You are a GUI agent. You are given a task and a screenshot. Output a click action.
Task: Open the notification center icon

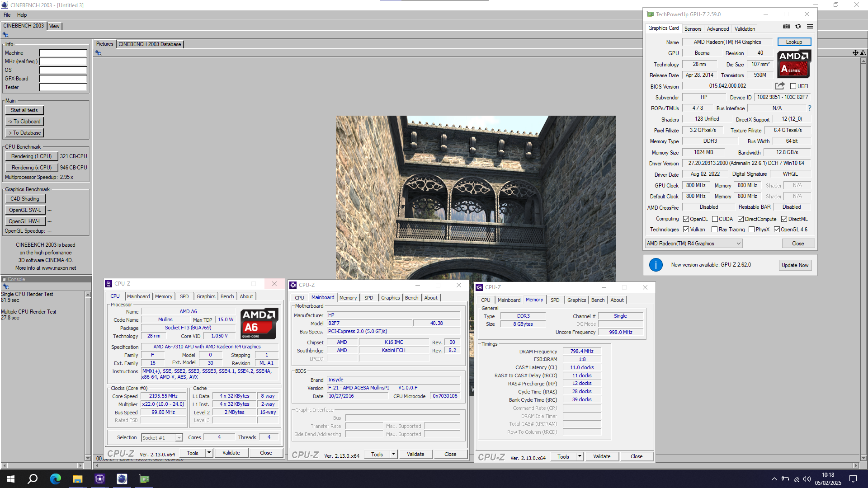point(853,479)
